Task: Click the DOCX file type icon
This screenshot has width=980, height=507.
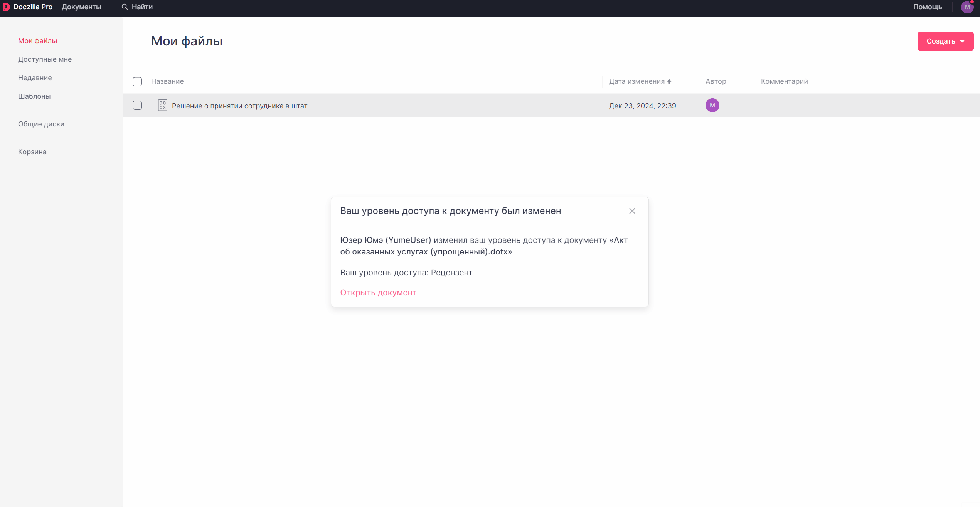Action: [162, 105]
